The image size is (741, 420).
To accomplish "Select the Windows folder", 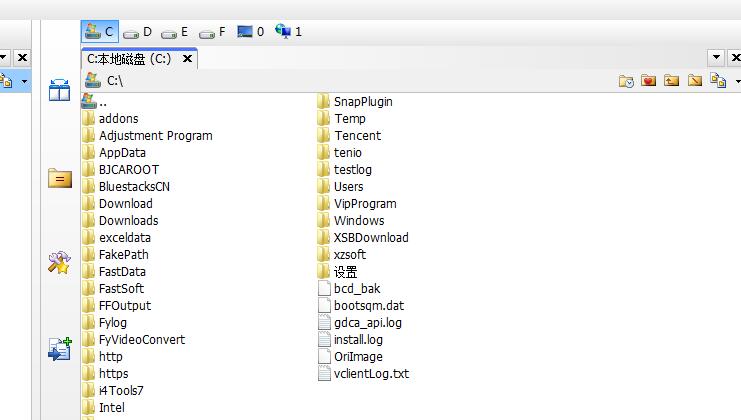I will (351, 221).
